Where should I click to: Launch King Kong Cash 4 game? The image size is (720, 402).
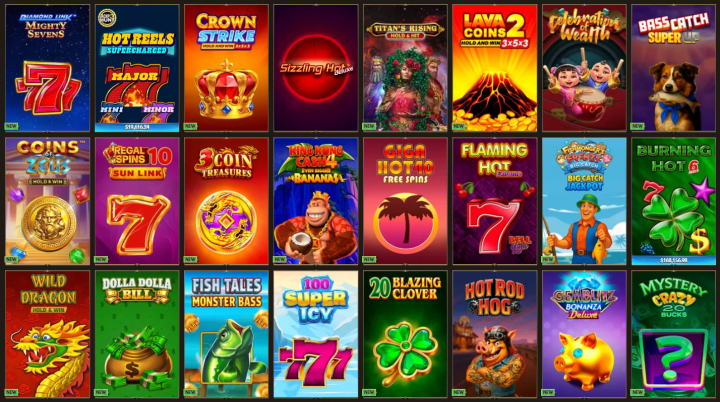[x=316, y=201]
